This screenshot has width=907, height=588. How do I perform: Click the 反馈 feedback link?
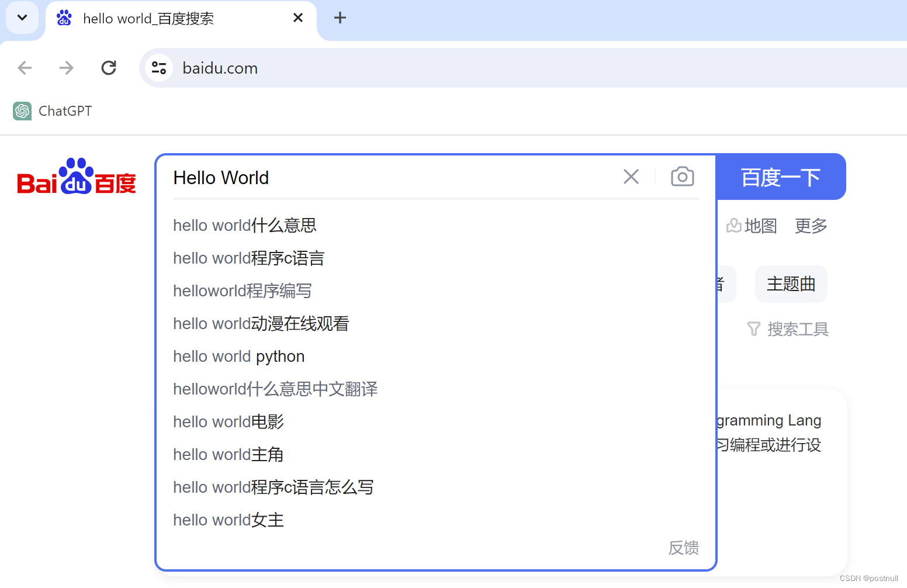(x=684, y=548)
